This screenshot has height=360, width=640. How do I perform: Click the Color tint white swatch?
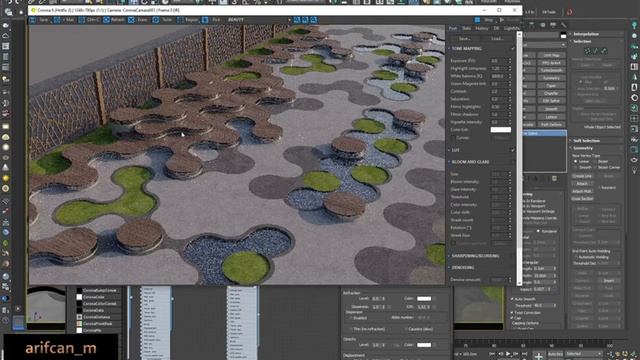pyautogui.click(x=500, y=130)
